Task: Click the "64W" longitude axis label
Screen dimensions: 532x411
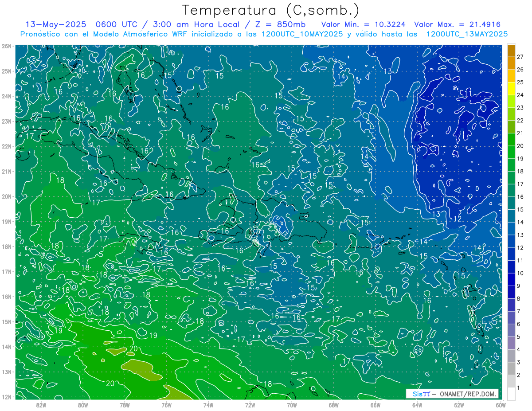Action: point(417,404)
